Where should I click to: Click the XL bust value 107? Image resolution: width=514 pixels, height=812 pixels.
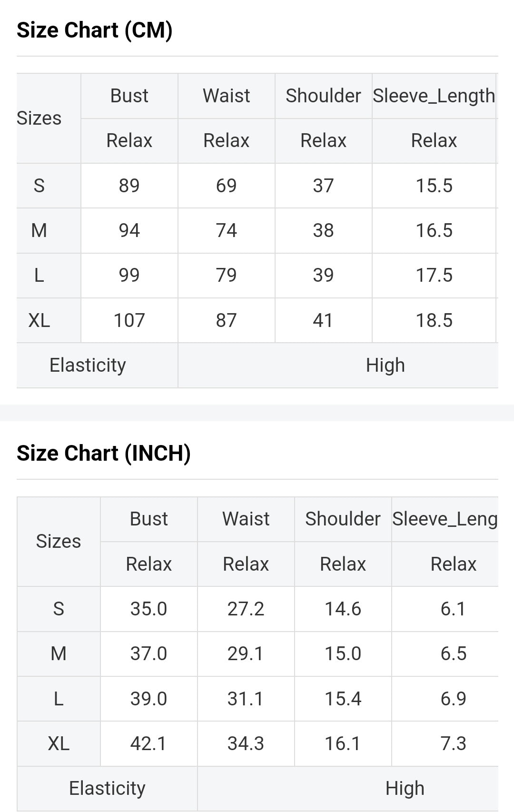coord(129,320)
